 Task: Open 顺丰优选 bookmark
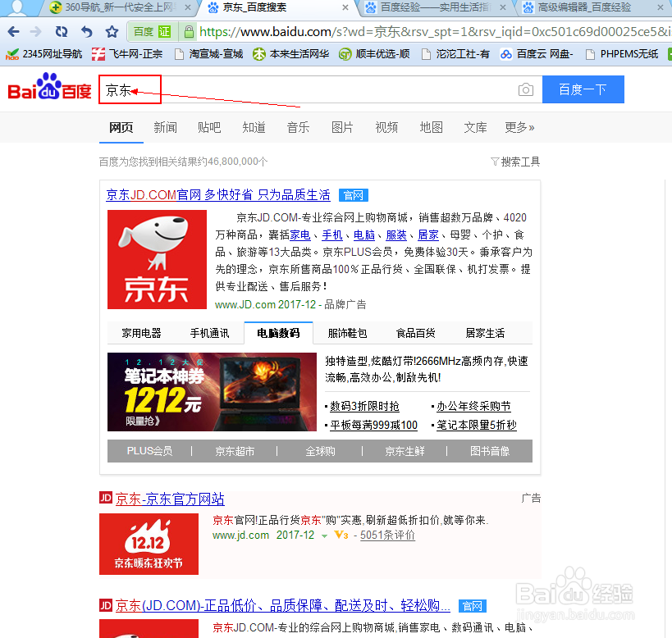pos(374,54)
